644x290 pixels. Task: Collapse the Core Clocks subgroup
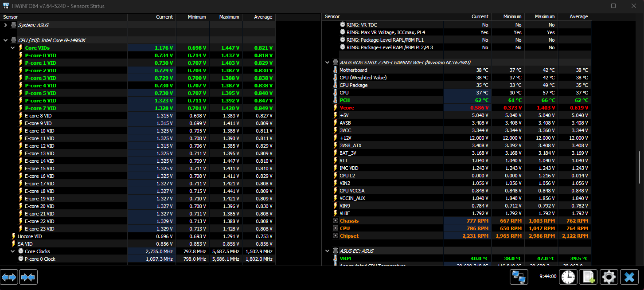tap(13, 251)
